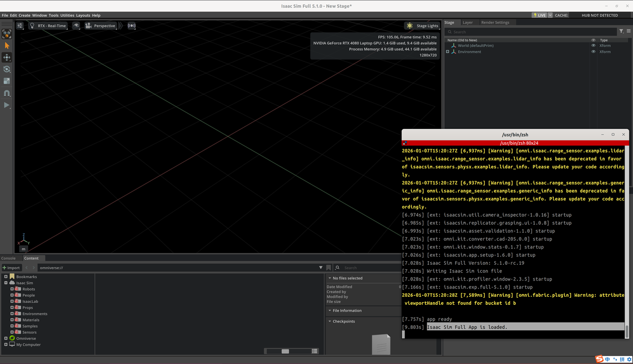Select the Scale tool in left toolbar
Screen dimensions: 633x364
pyautogui.click(x=6, y=81)
